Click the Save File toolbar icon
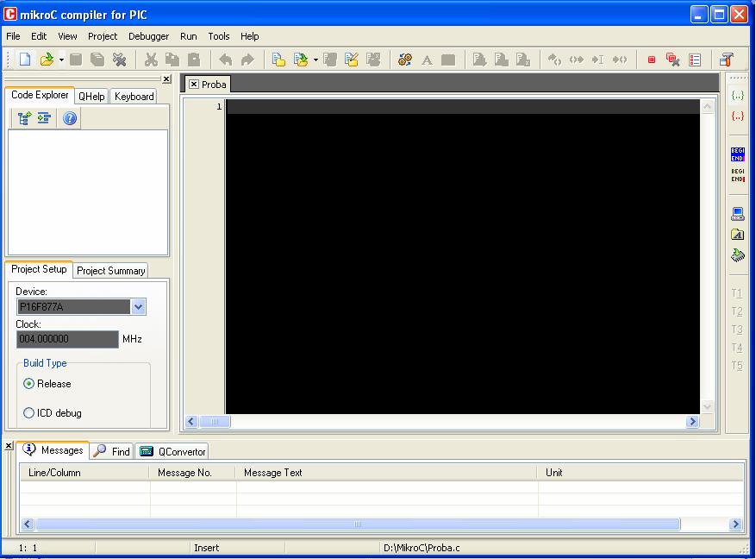The image size is (756, 559). click(x=76, y=60)
